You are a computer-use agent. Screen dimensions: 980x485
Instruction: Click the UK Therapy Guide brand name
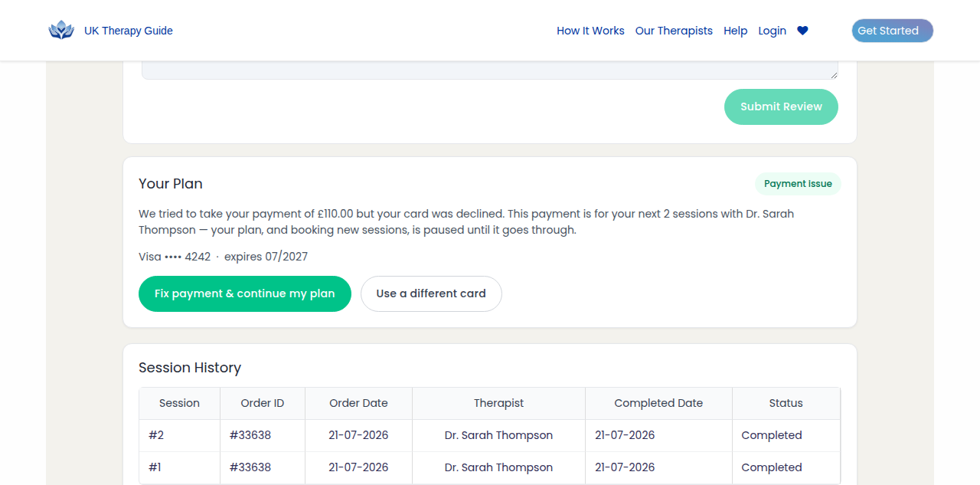pyautogui.click(x=129, y=31)
